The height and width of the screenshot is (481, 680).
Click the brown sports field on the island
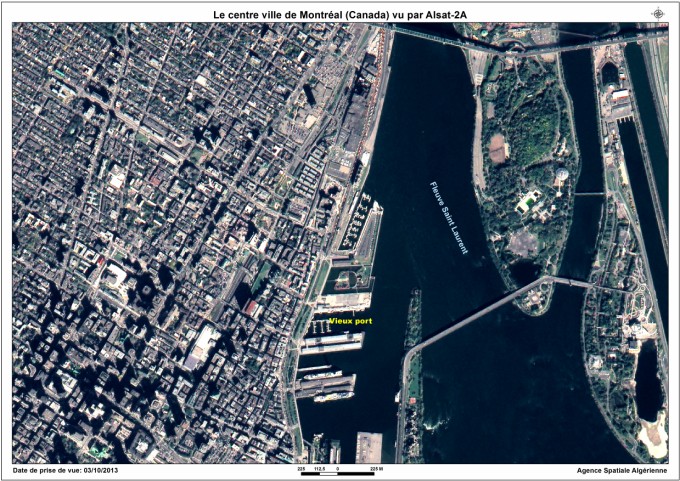click(x=498, y=147)
